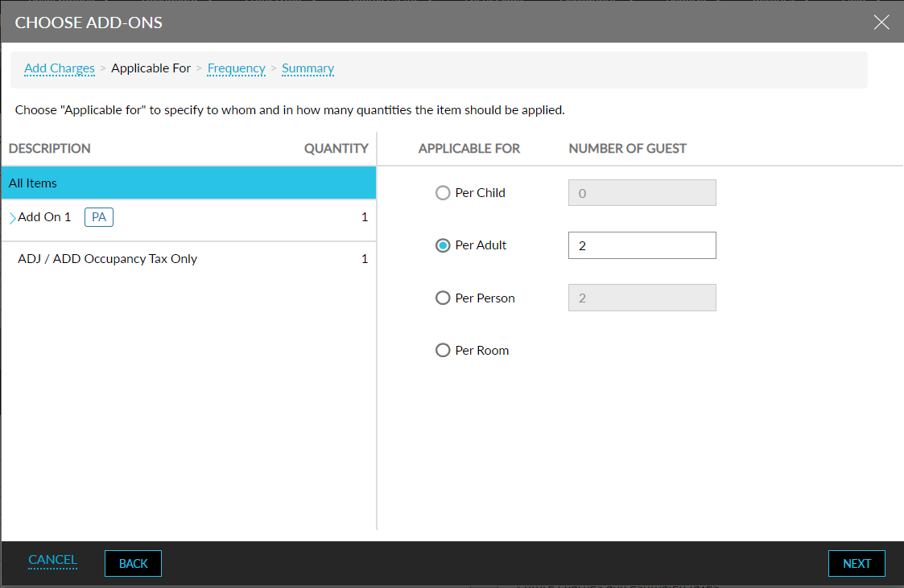Click the PA badge beside Add On 1
Screen dimensions: 904x588
tap(98, 216)
